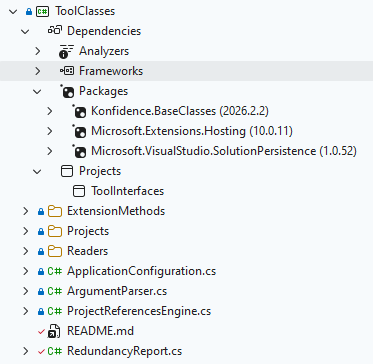Expand Microsoft.VisualStudio.SolutionPersistence package

[50, 151]
